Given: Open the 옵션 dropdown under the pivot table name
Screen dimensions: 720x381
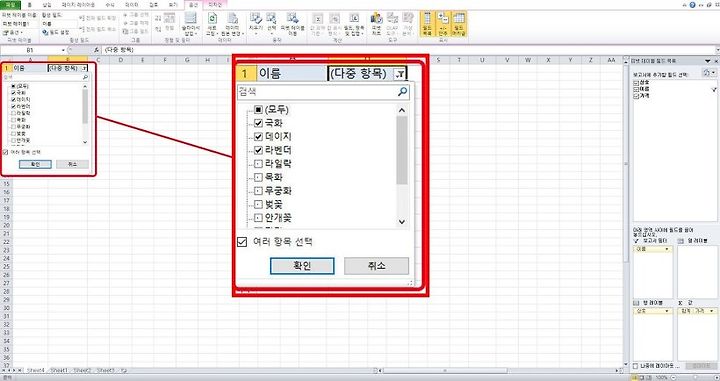Looking at the screenshot, I should pos(13,33).
